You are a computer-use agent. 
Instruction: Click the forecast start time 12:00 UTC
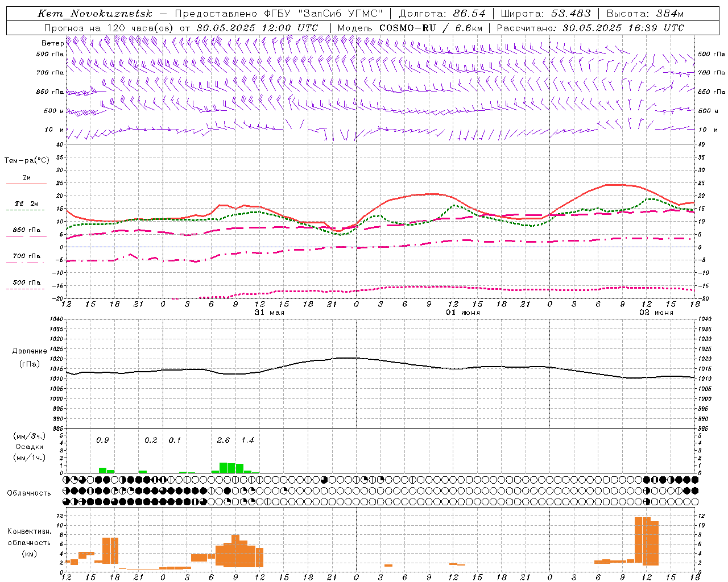(x=289, y=28)
